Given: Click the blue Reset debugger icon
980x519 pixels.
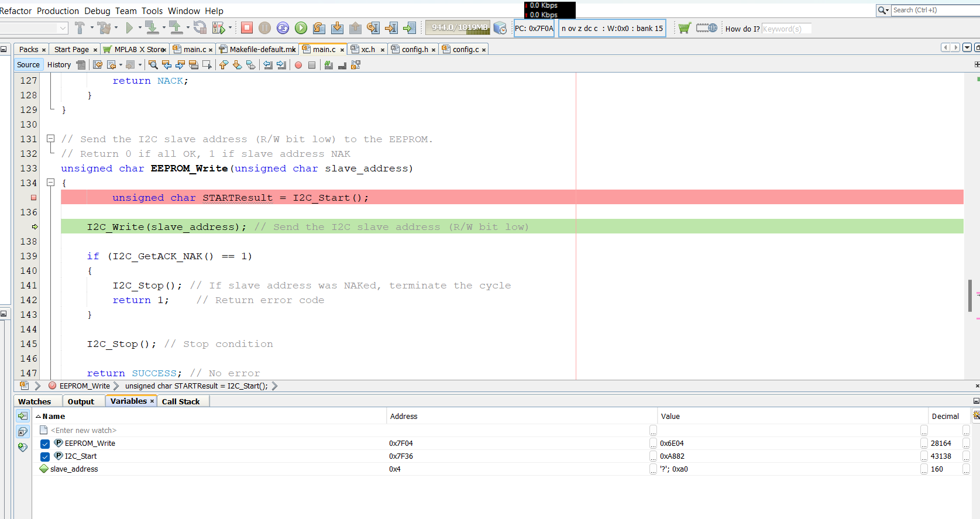Looking at the screenshot, I should click(283, 28).
